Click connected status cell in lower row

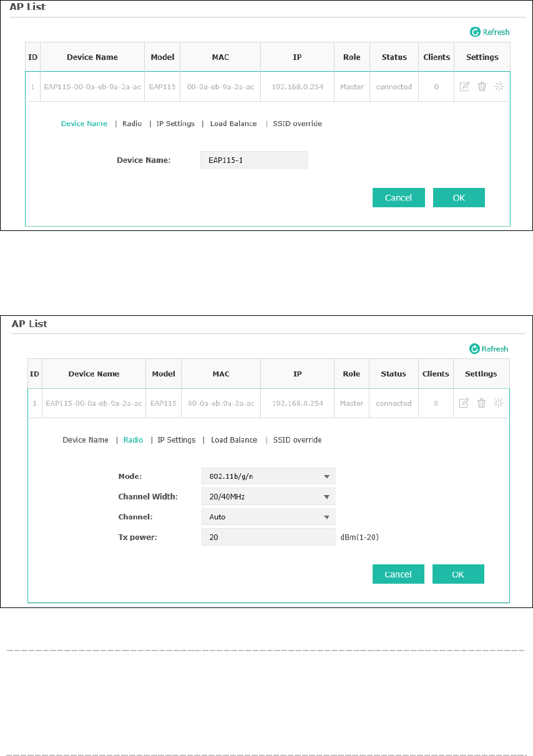[394, 403]
